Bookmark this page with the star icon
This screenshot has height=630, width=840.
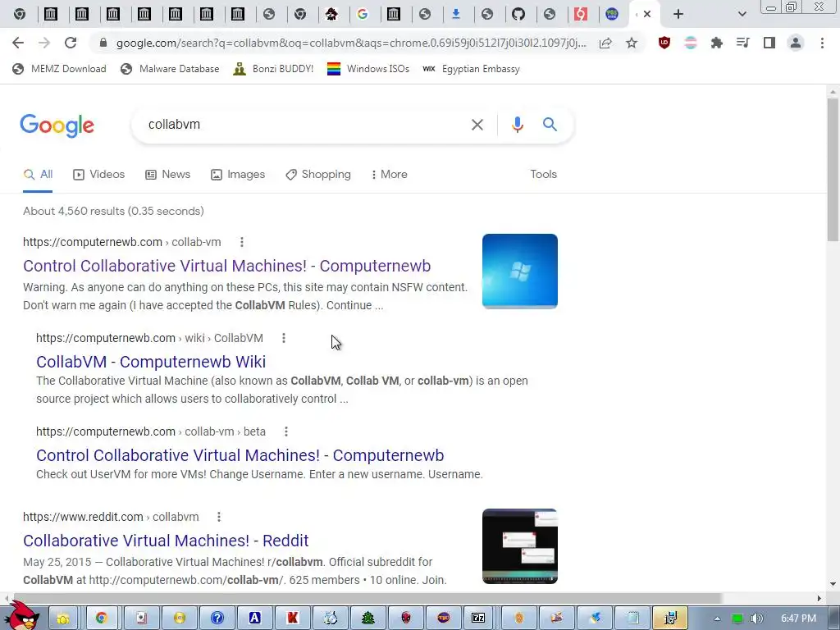pyautogui.click(x=632, y=43)
